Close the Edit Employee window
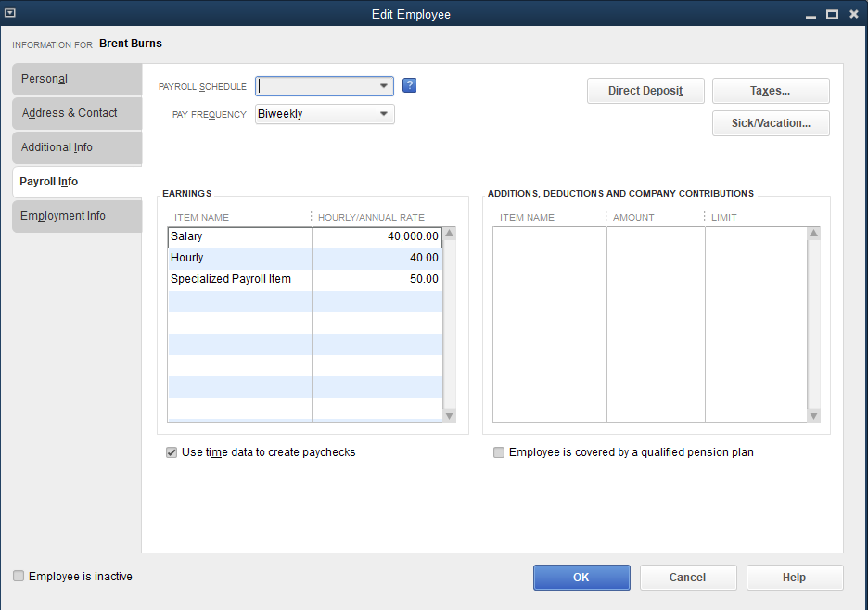868x610 pixels. 853,15
